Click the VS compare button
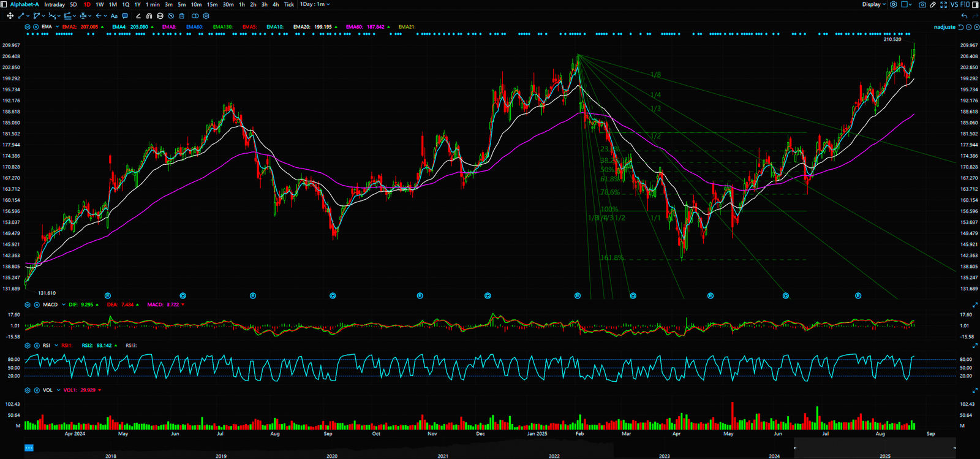This screenshot has height=459, width=980. (954, 4)
